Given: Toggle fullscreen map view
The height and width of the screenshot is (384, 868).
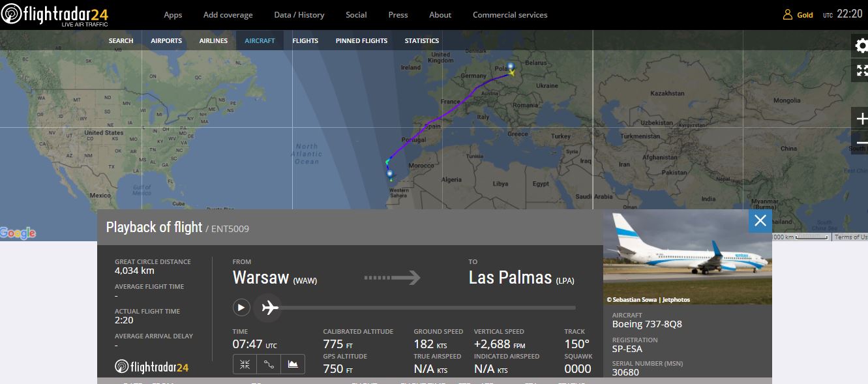Looking at the screenshot, I should 861,70.
